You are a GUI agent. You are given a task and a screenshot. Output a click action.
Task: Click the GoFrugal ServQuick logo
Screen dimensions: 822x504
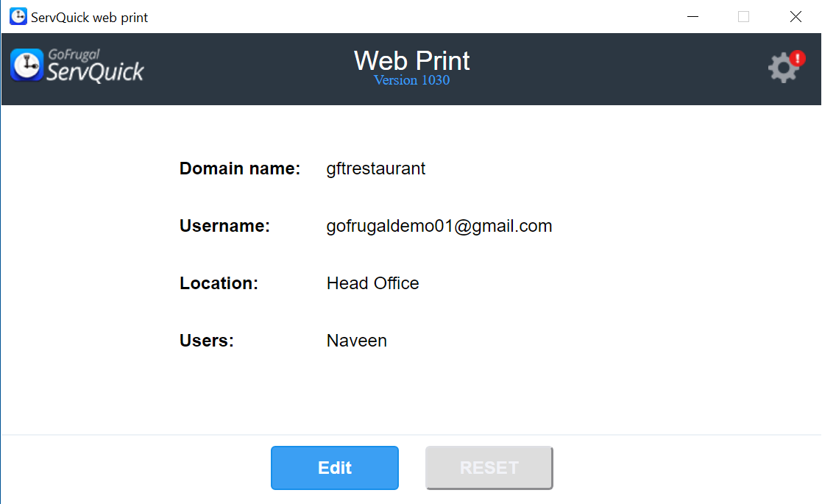(x=77, y=65)
